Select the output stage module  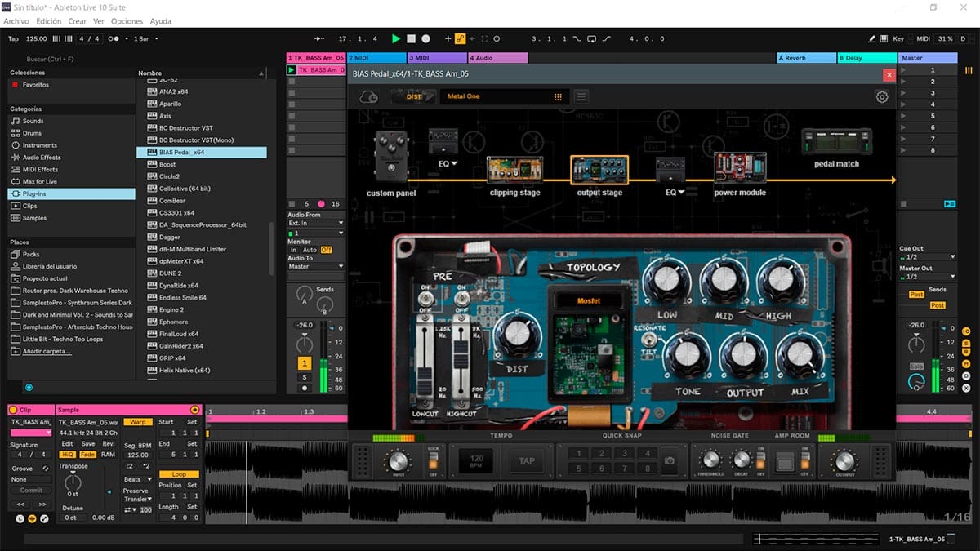tap(599, 171)
